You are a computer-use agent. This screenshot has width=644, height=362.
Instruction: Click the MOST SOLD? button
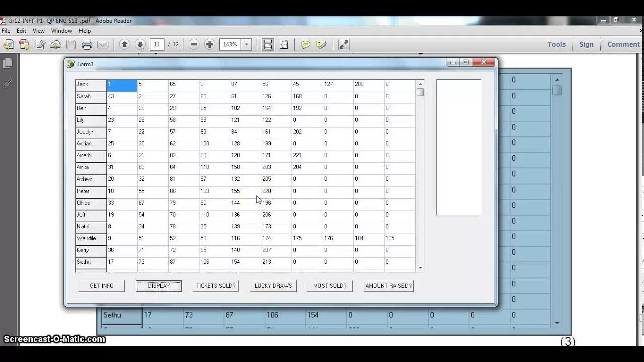click(x=330, y=286)
